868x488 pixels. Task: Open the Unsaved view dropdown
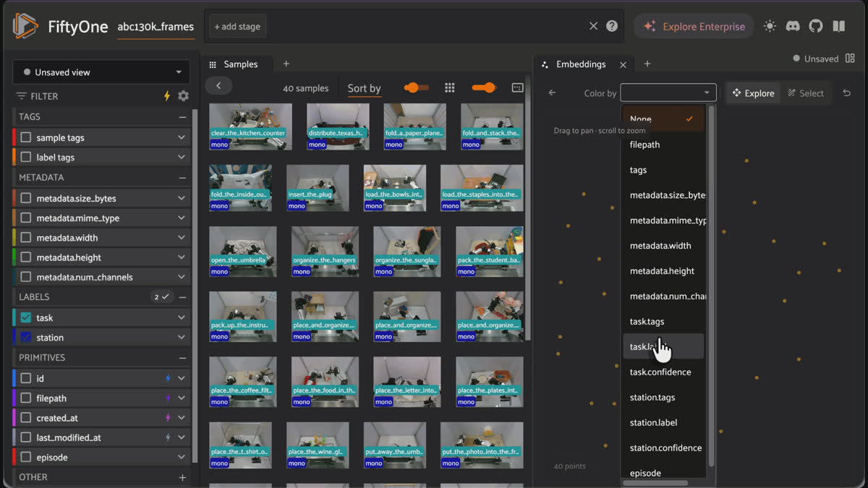[101, 72]
